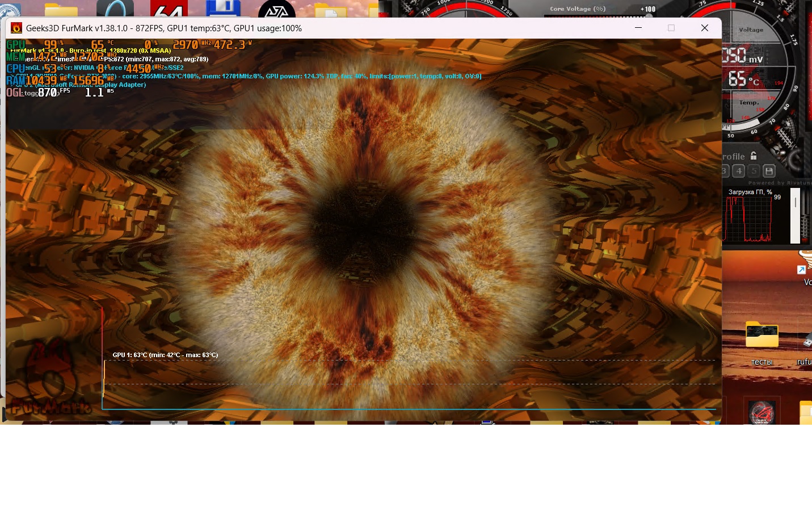Click the 'Загрузка ГП, %' graph title
The height and width of the screenshot is (511, 812).
(750, 192)
